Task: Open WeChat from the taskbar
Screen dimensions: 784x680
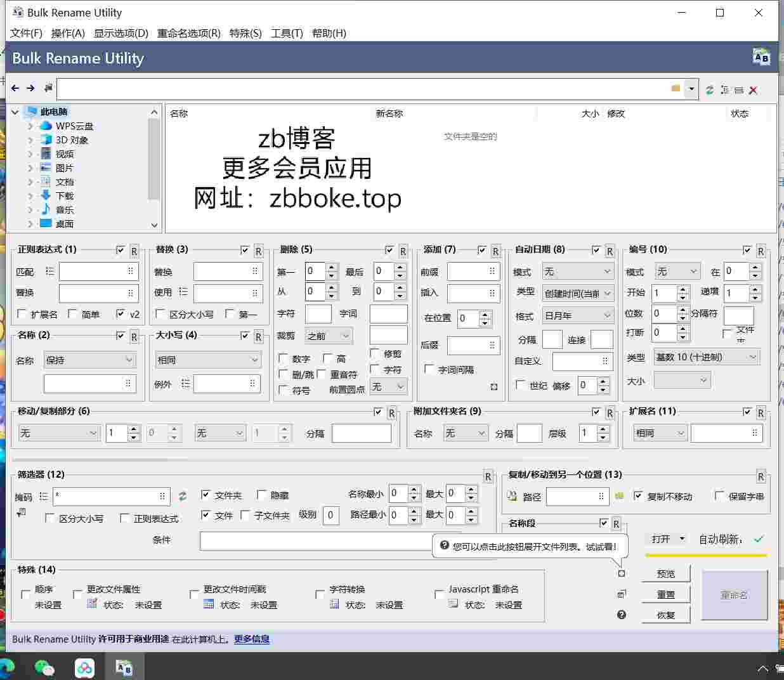Action: coord(44,667)
